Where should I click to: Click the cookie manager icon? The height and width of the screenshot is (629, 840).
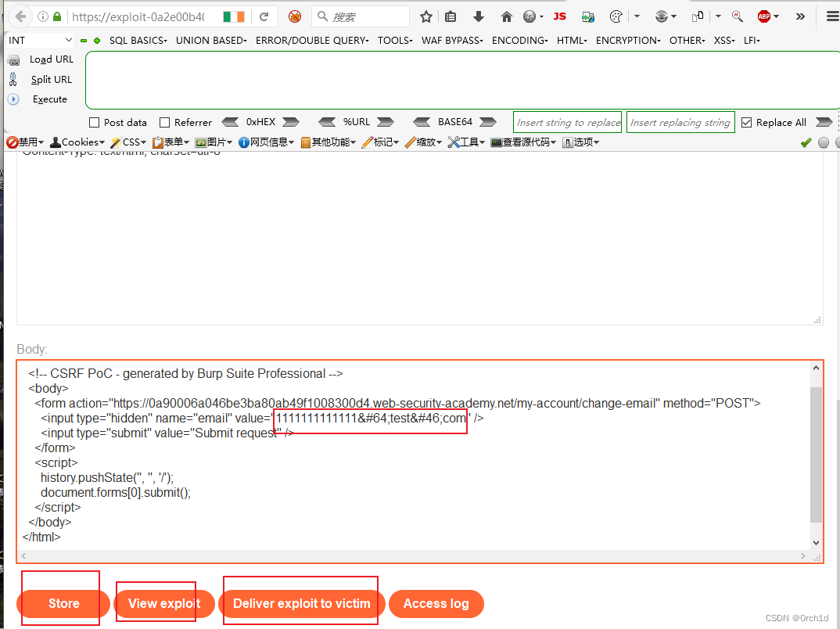click(x=616, y=16)
